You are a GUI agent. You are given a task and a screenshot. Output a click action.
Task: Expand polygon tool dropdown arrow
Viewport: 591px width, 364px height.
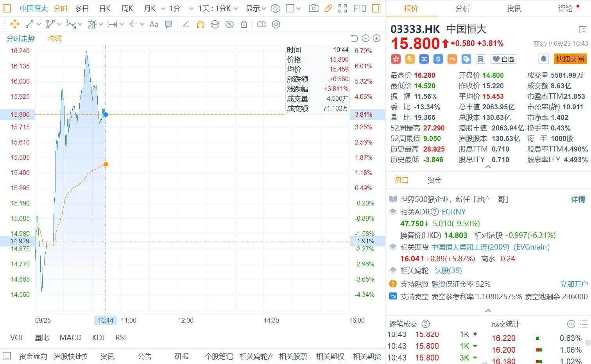[x=59, y=24]
